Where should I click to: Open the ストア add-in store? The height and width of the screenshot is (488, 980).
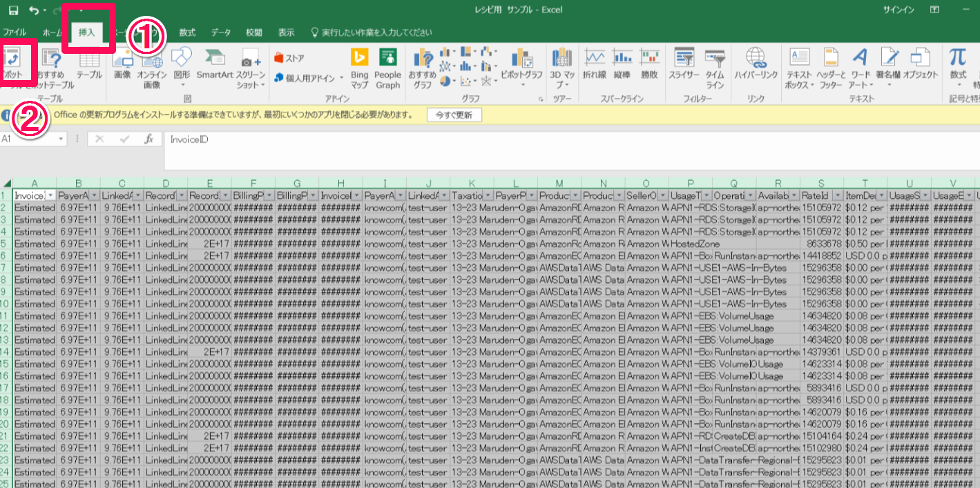[x=290, y=58]
